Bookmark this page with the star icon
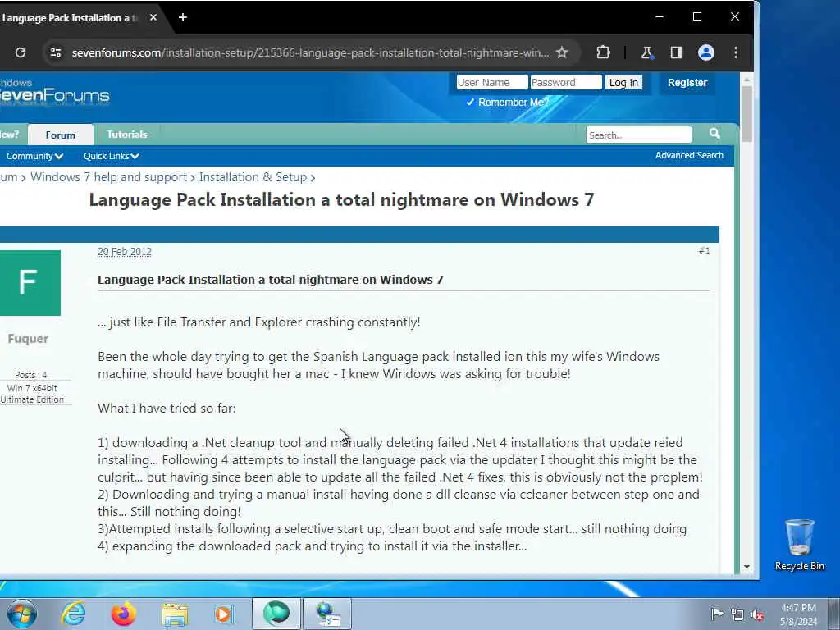 (561, 52)
